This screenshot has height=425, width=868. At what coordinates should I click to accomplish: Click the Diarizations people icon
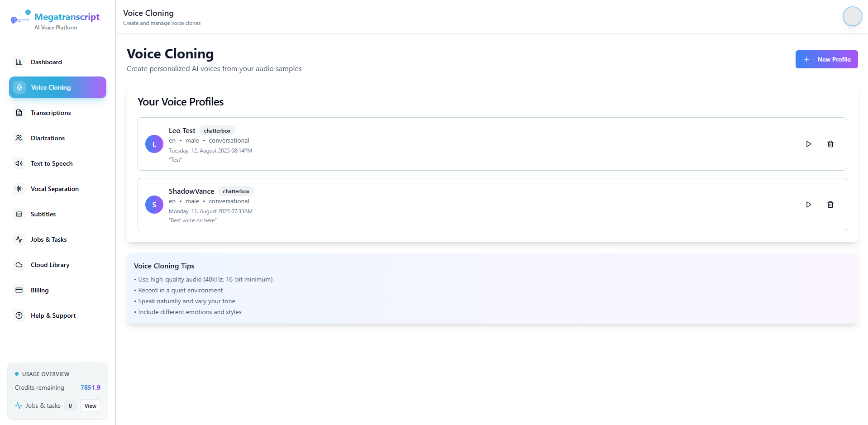(x=19, y=138)
